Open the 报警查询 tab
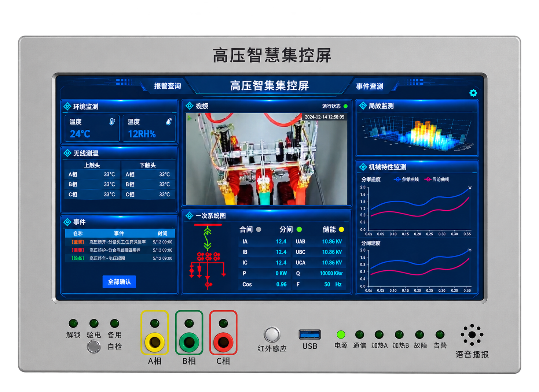Screen dimensions: 539x392 pos(168,86)
